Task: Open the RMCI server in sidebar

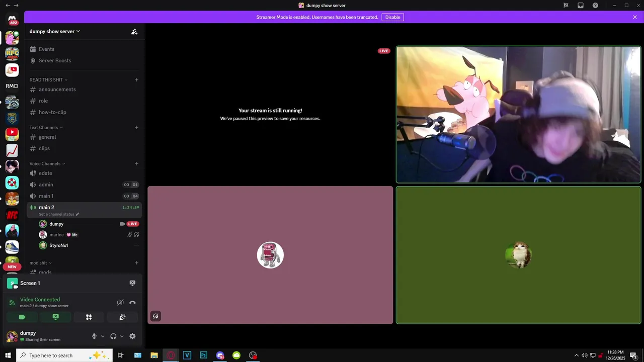Action: click(12, 86)
